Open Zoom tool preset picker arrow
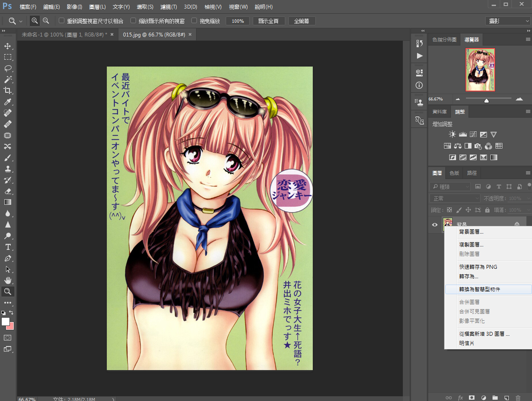Image resolution: width=532 pixels, height=401 pixels. coord(21,21)
